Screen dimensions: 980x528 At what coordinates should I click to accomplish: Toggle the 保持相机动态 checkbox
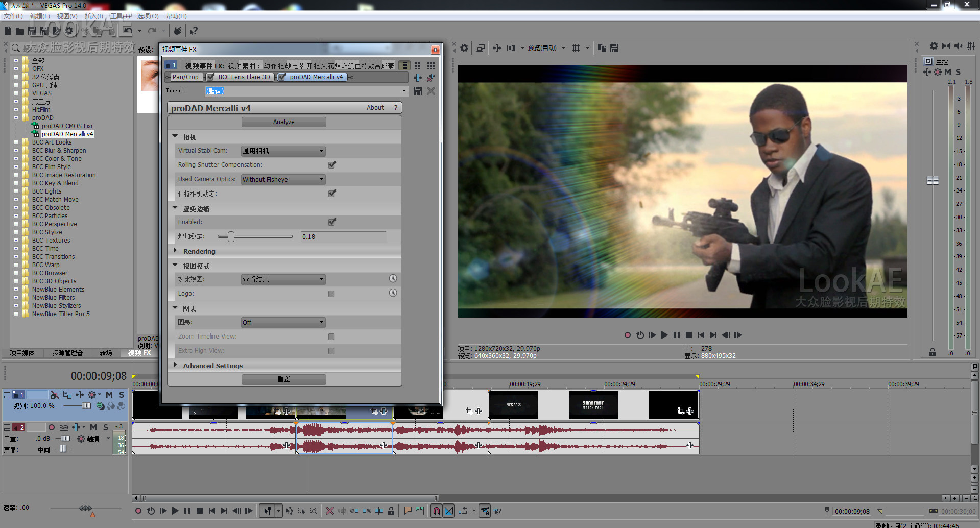(332, 194)
